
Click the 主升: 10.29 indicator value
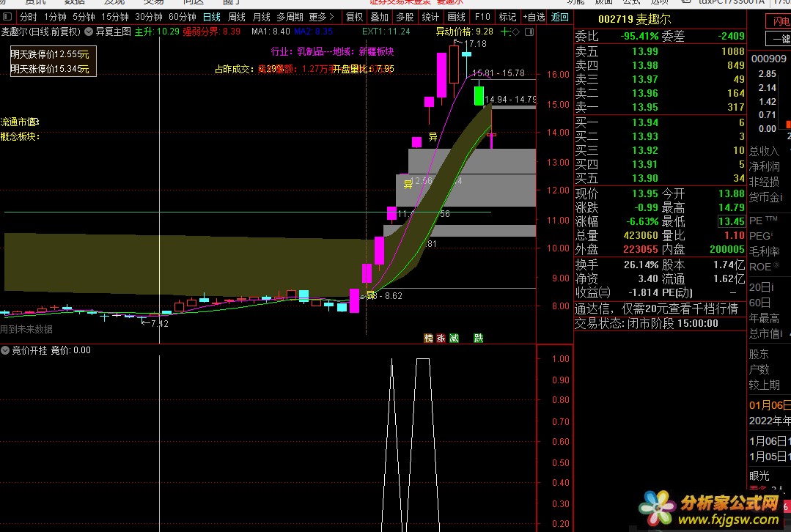pyautogui.click(x=157, y=32)
